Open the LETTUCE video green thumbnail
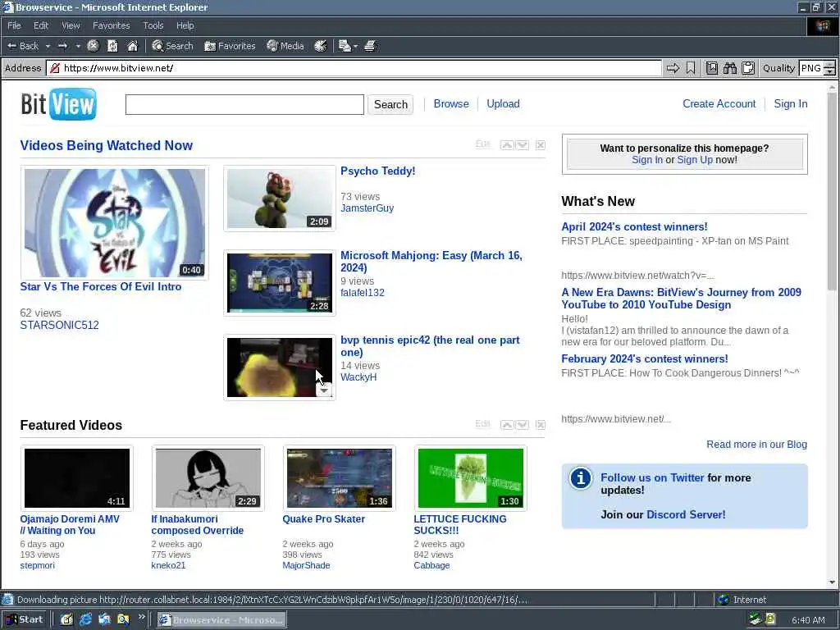 click(470, 478)
